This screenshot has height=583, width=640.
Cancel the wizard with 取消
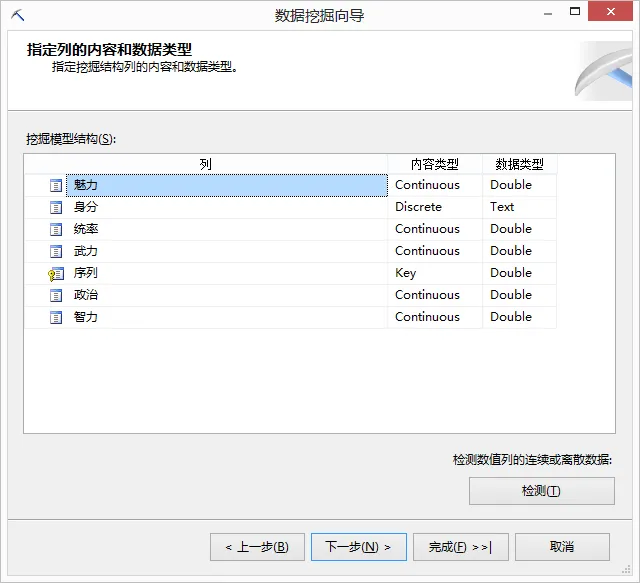[x=562, y=547]
